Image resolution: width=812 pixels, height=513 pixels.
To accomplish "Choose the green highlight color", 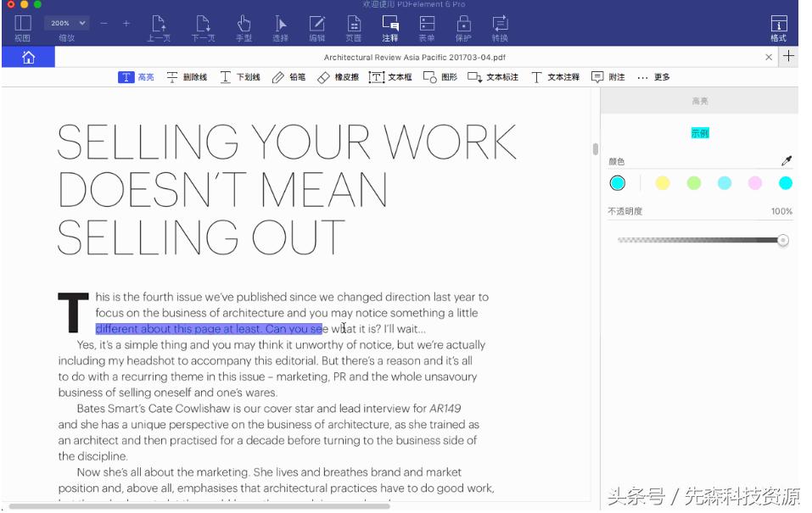I will 693,183.
